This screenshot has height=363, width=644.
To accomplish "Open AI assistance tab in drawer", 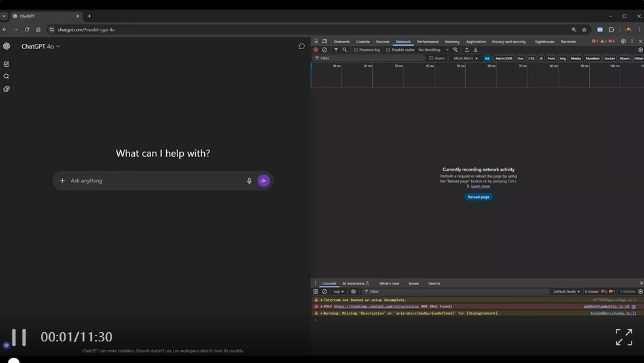I will tap(355, 283).
